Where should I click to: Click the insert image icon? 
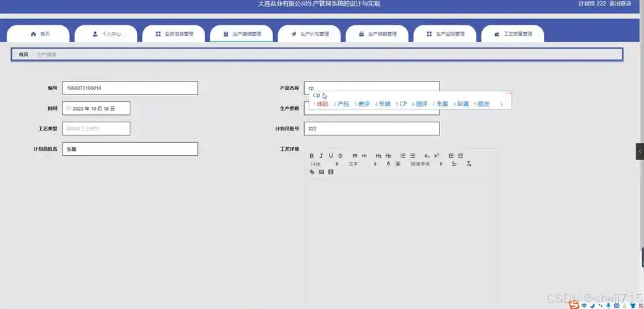(x=321, y=172)
